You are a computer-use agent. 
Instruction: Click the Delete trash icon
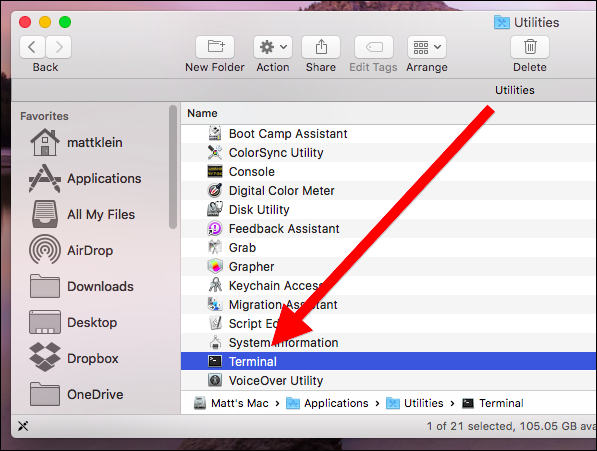(530, 47)
